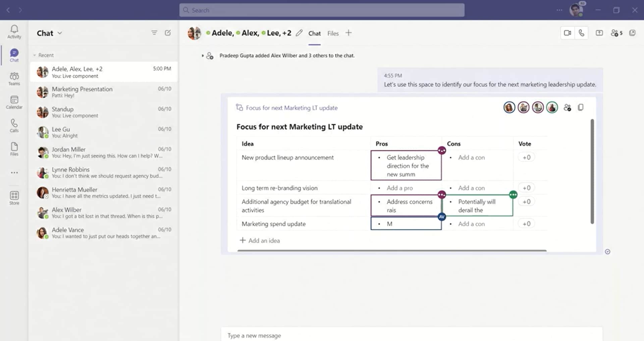Open component sharing access settings
644x341 pixels.
(x=567, y=108)
